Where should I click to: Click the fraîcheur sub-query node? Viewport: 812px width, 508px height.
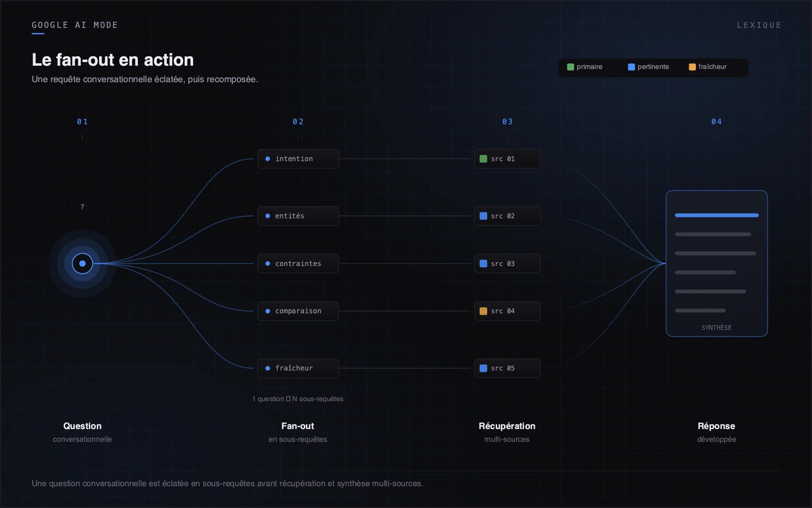point(298,368)
